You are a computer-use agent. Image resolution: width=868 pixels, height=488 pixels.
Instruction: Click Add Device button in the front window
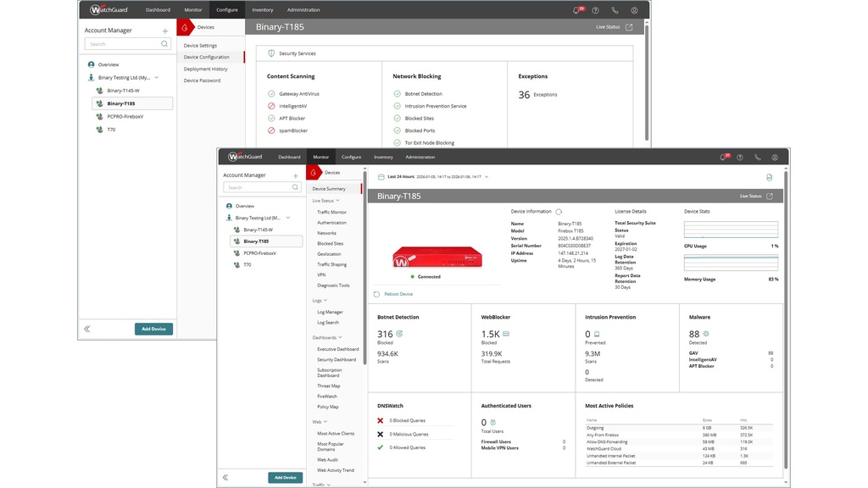click(x=285, y=478)
